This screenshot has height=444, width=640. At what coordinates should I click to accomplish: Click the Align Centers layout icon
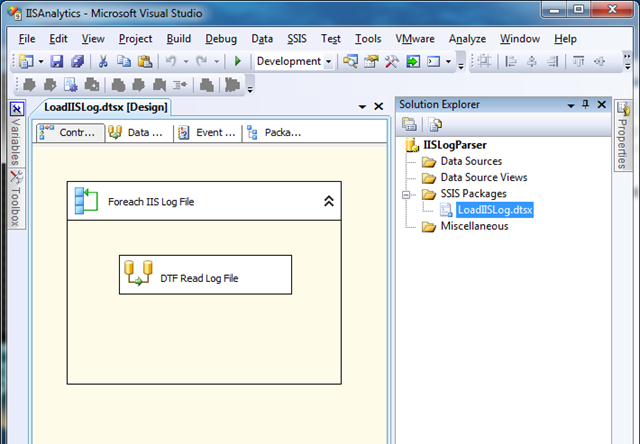(x=532, y=62)
